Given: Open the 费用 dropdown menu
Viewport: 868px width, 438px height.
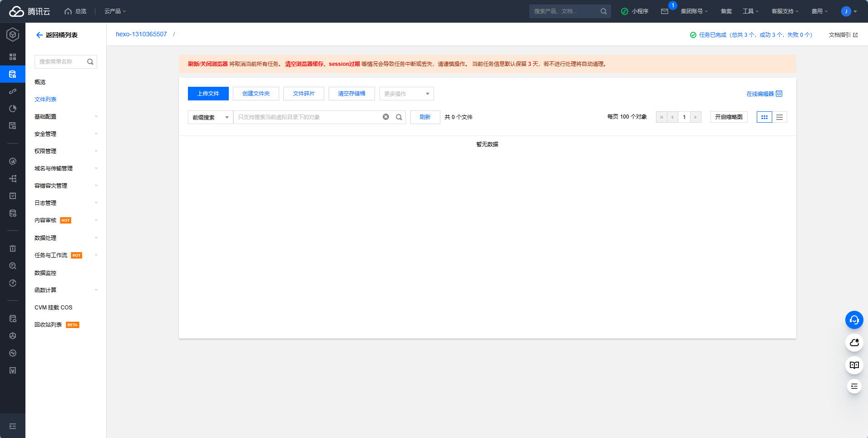Looking at the screenshot, I should pyautogui.click(x=819, y=11).
